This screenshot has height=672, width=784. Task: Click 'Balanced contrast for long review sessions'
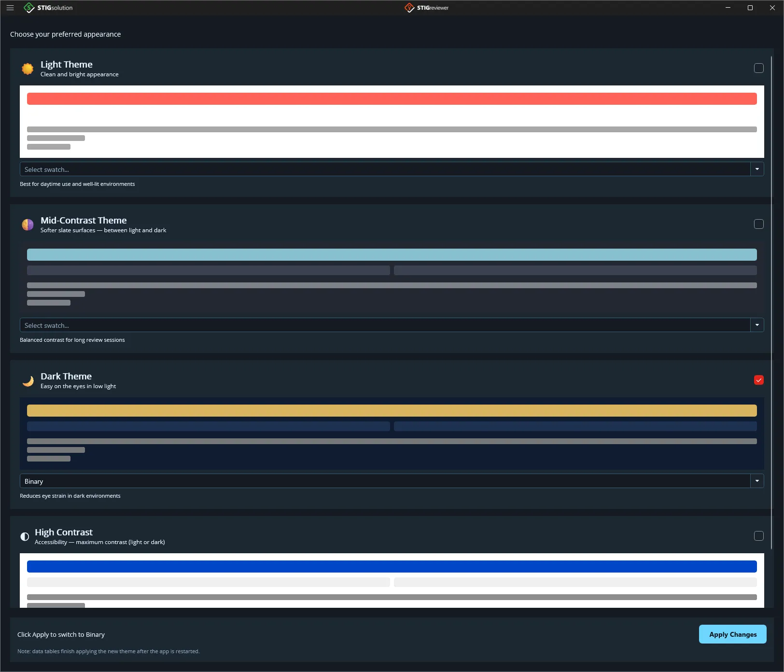(x=72, y=340)
